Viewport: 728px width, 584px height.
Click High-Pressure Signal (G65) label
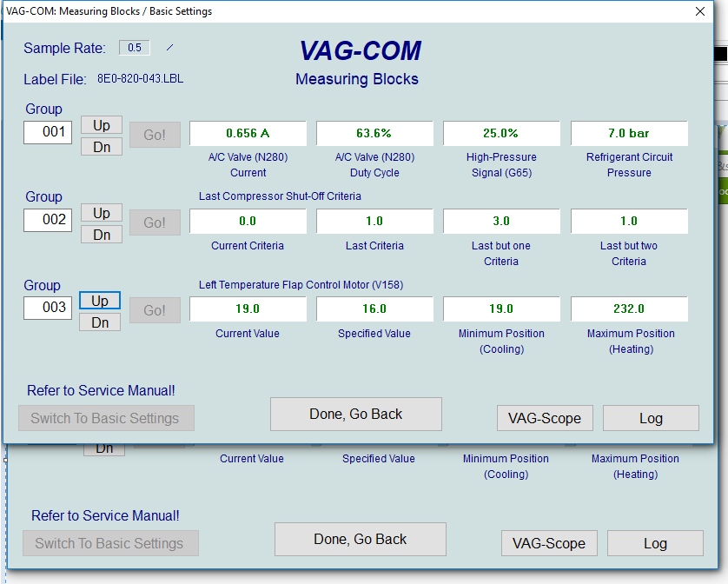(501, 164)
